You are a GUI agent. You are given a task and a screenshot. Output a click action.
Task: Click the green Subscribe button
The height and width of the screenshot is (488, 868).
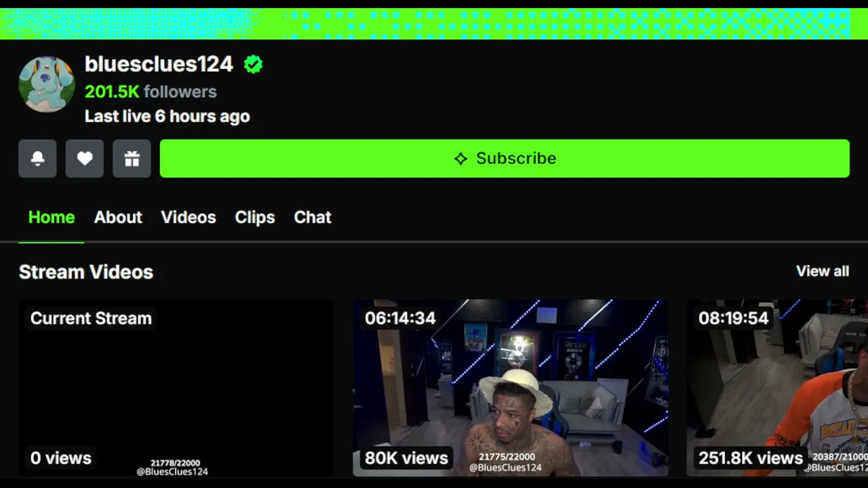click(x=505, y=159)
